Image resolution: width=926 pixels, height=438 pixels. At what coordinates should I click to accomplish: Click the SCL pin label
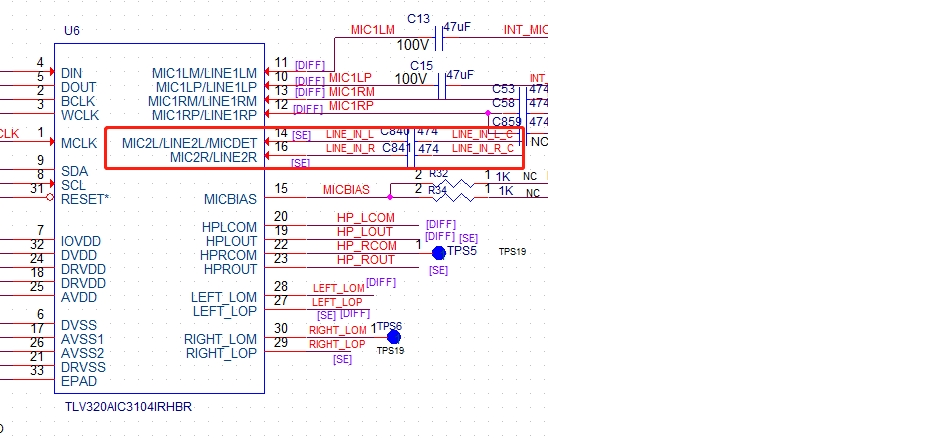pyautogui.click(x=73, y=185)
